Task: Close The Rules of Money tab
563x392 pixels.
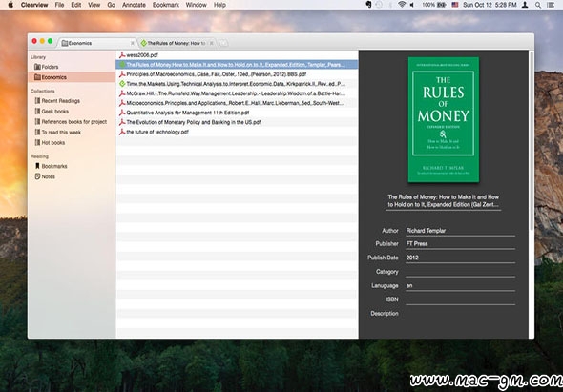Action: click(x=212, y=44)
